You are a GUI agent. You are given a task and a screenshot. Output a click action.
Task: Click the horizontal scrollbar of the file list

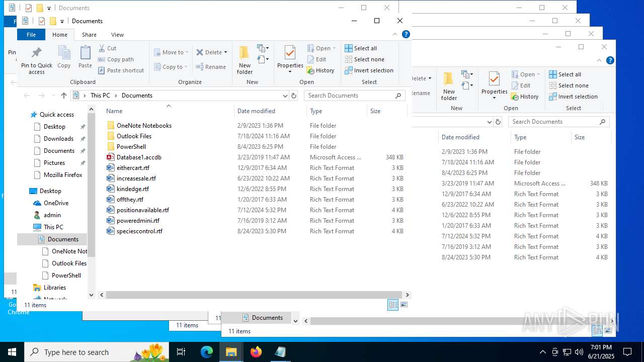pos(254,295)
